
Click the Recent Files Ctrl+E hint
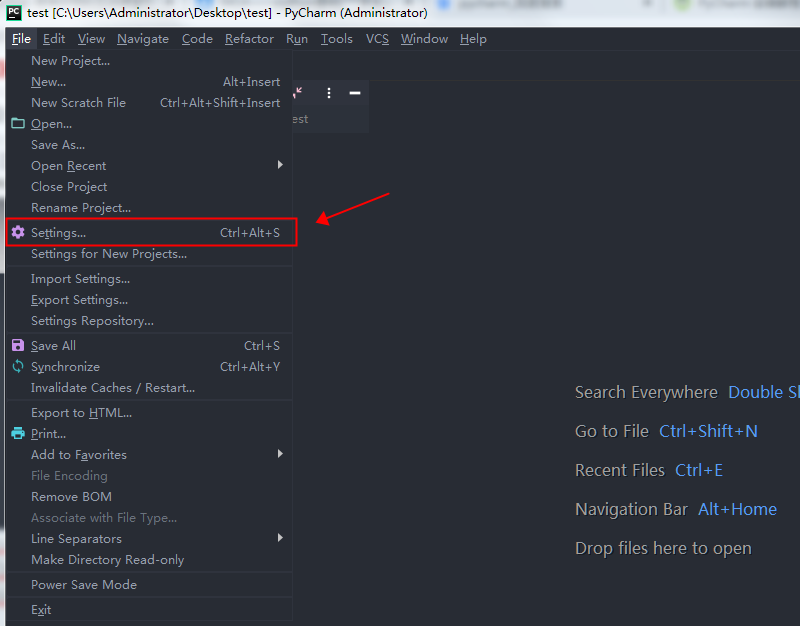tap(649, 470)
